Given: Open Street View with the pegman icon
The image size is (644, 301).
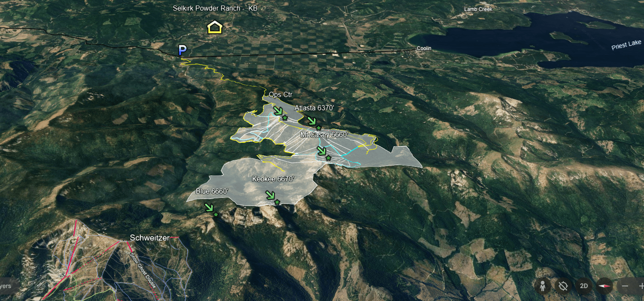Looking at the screenshot, I should click(x=543, y=286).
